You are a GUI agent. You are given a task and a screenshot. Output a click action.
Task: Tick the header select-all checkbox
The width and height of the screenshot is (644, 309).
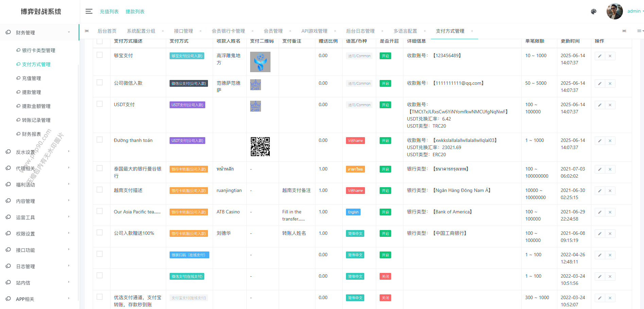point(100,41)
